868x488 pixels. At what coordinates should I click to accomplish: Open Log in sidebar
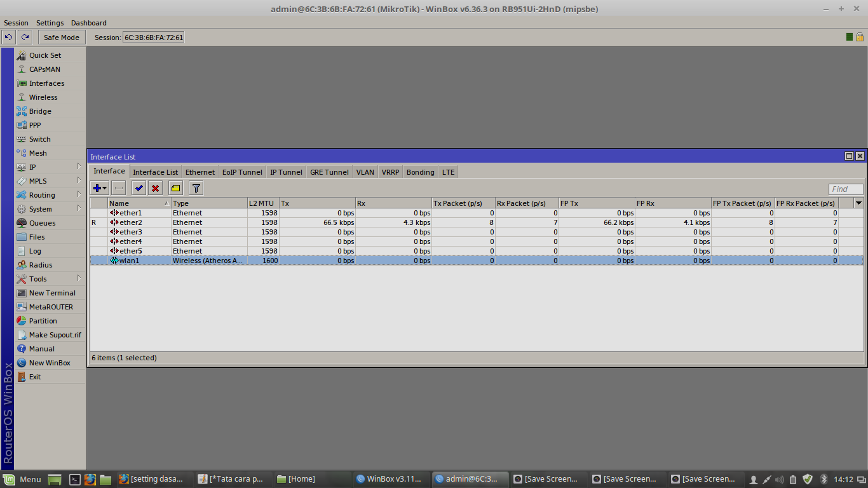click(x=50, y=251)
